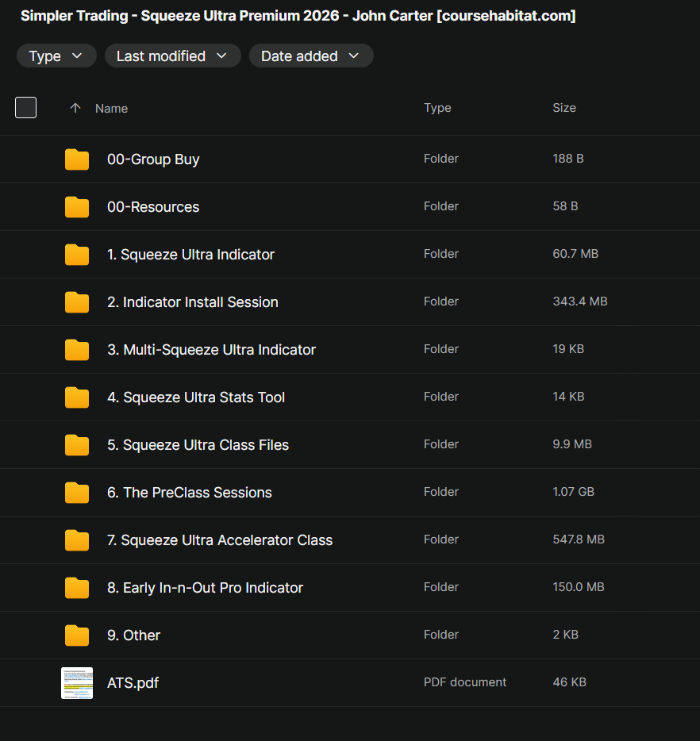Screen dimensions: 700x741
Task: Click the 60.7 MB size value
Action: coord(575,254)
